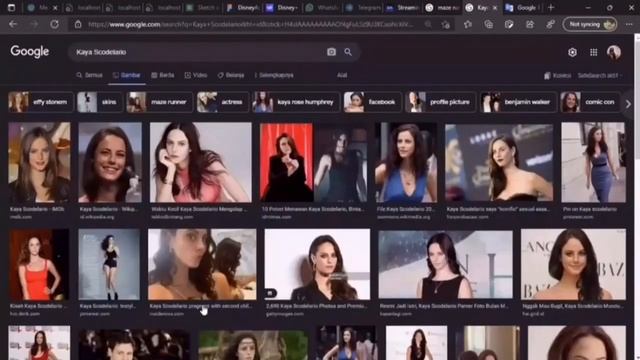Screen dimensions: 640x360
Task: Open the Pinterest blue dress thumbnail
Action: click(x=593, y=162)
